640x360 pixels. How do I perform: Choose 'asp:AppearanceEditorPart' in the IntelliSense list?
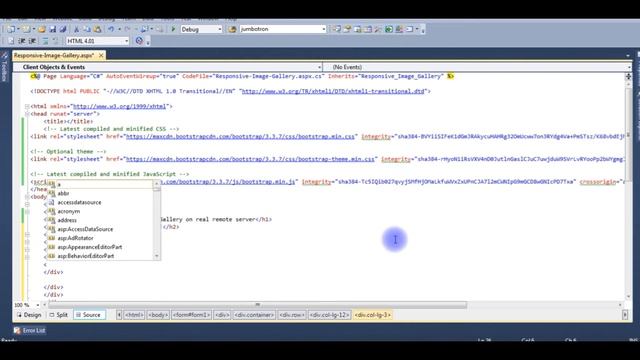pos(100,247)
